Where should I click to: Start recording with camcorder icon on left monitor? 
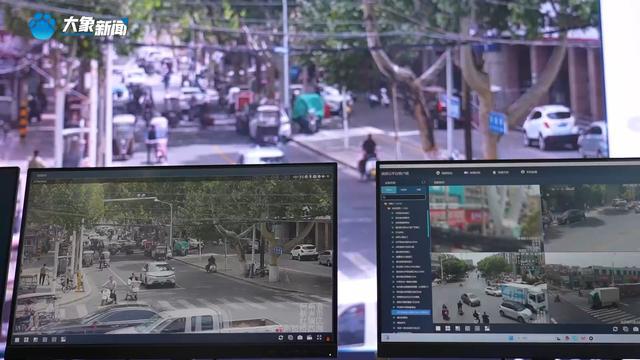(310, 338)
